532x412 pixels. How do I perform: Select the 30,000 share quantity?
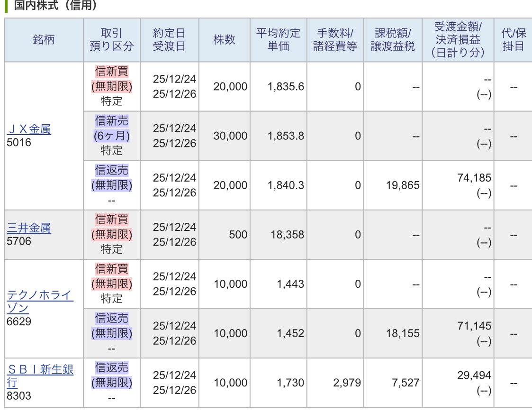(x=230, y=136)
